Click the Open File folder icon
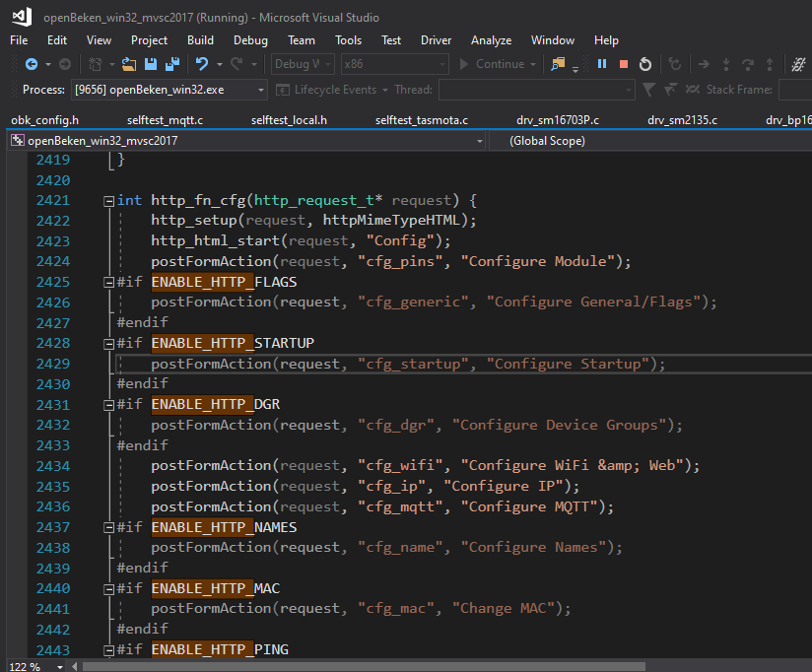This screenshot has height=672, width=812. point(128,64)
